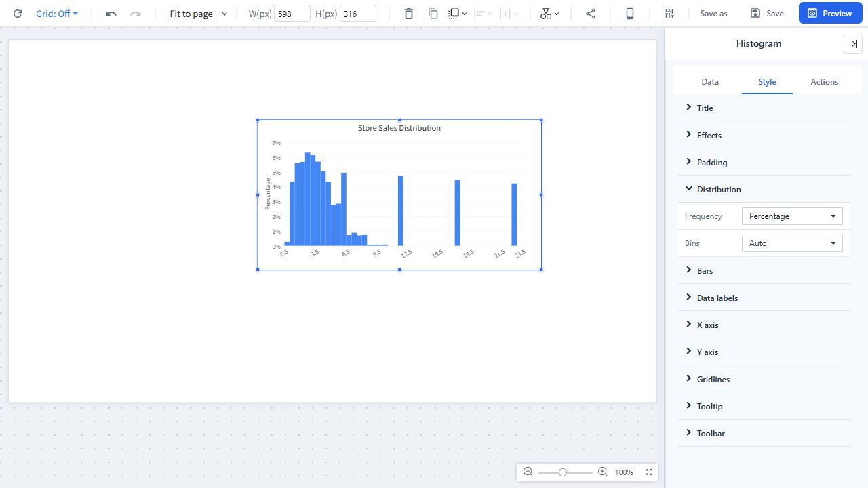The width and height of the screenshot is (868, 488).
Task: Open the Fit to page dropdown
Action: pos(199,14)
